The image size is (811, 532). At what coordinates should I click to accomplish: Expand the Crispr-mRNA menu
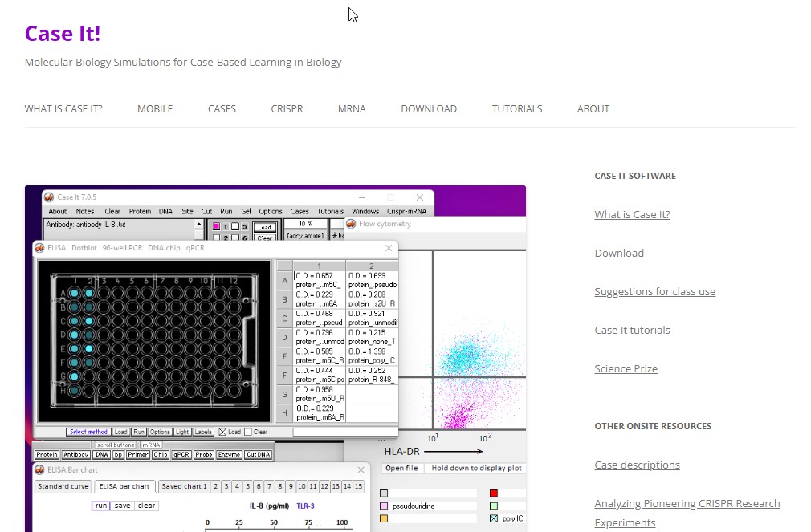tap(407, 211)
